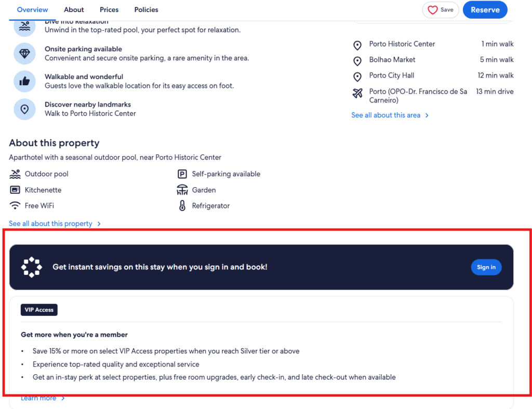Screen dimensions: 532x409
Task: Click the self-parking available icon
Action: click(182, 174)
